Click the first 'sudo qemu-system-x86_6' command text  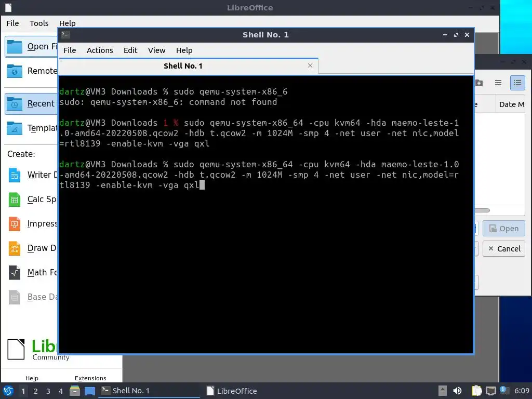(230, 91)
